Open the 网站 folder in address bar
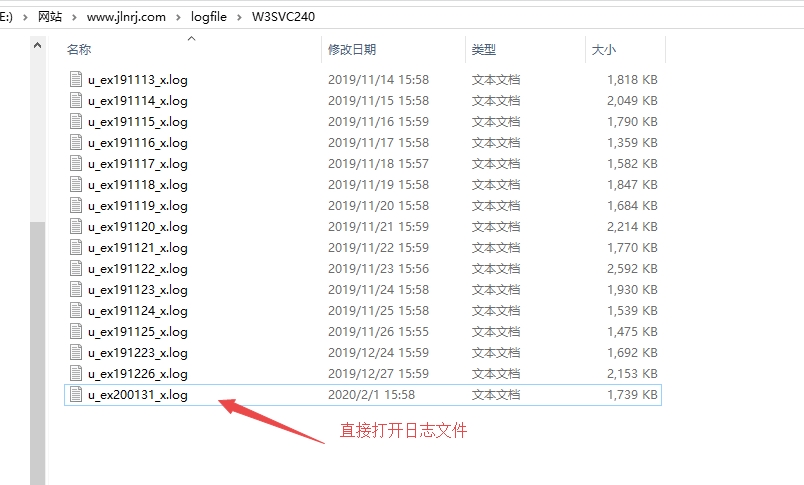This screenshot has width=804, height=485. pyautogui.click(x=51, y=16)
